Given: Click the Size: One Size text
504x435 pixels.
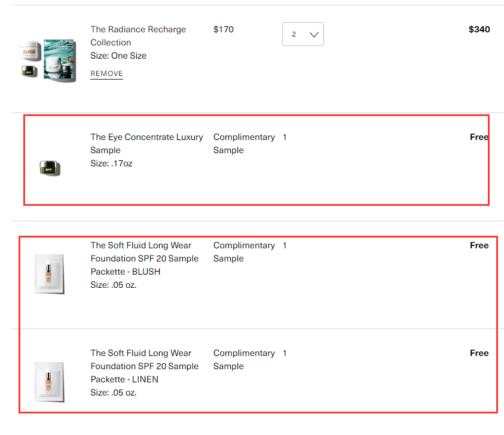Looking at the screenshot, I should [118, 56].
